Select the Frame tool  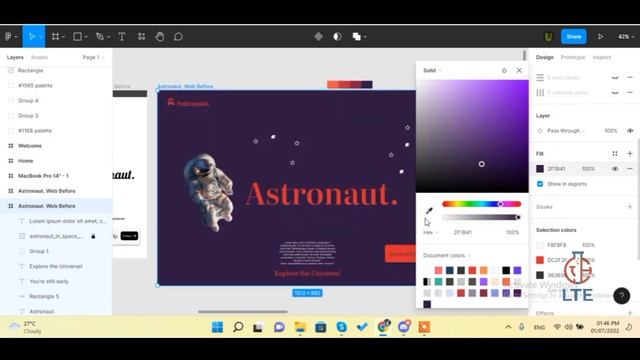[56, 37]
